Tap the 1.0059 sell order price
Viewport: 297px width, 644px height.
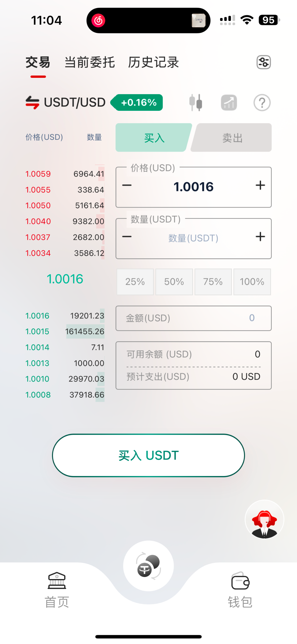(38, 174)
